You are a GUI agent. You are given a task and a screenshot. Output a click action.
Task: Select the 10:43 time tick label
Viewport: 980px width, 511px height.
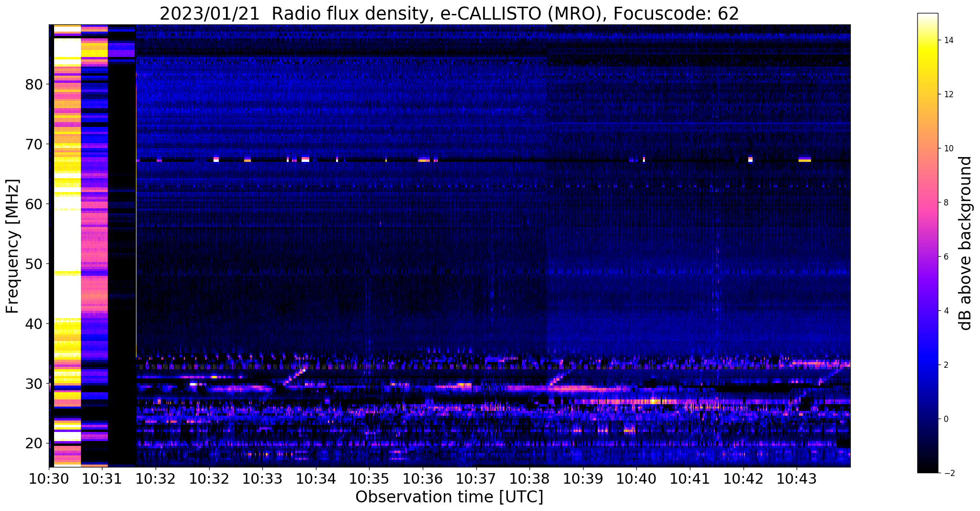[x=797, y=478]
